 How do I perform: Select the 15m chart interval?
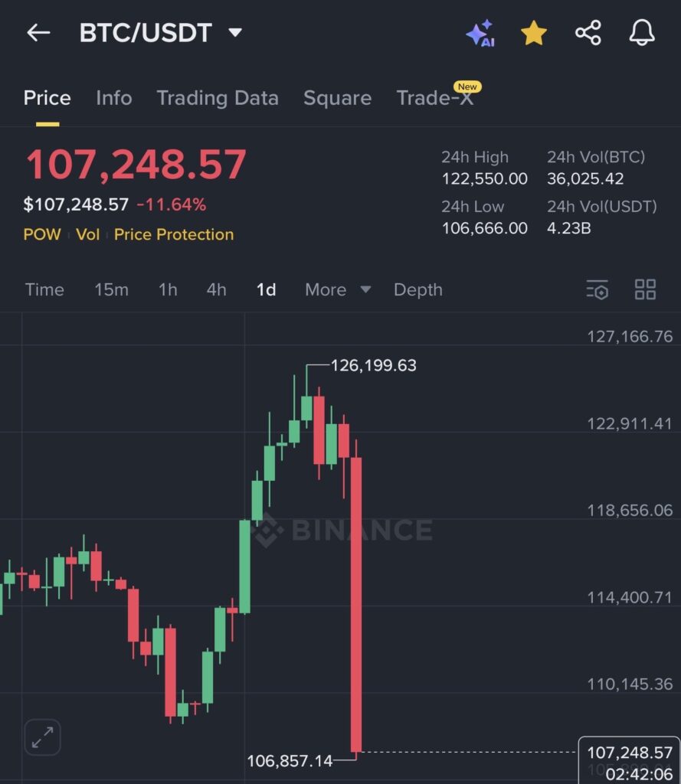(111, 289)
